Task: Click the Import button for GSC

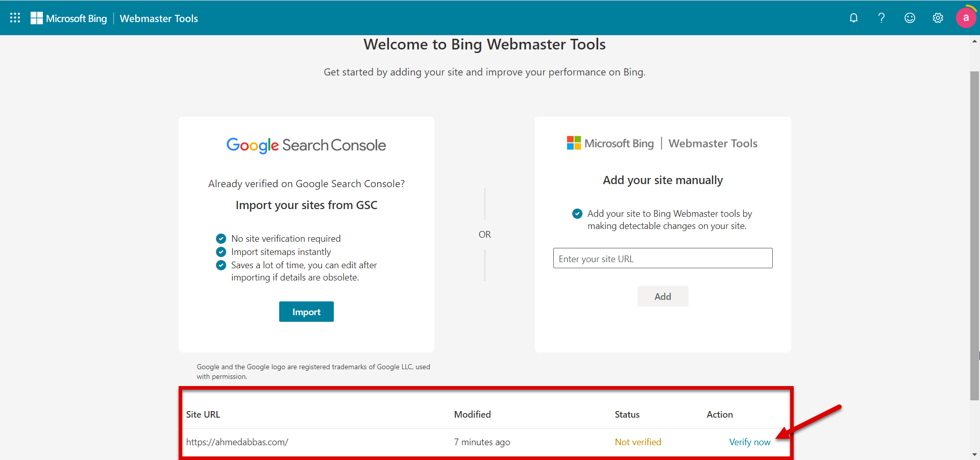Action: coord(306,312)
